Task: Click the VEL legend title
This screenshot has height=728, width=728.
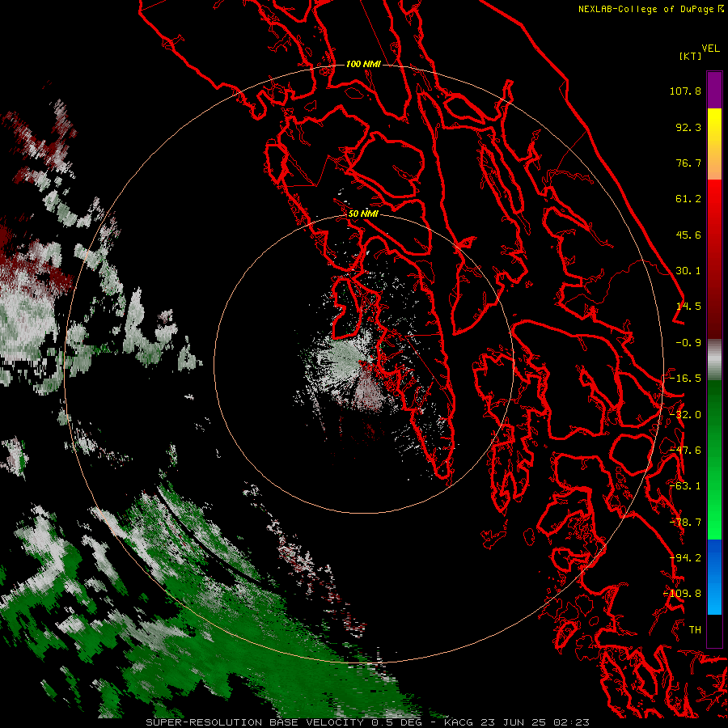Action: click(710, 49)
